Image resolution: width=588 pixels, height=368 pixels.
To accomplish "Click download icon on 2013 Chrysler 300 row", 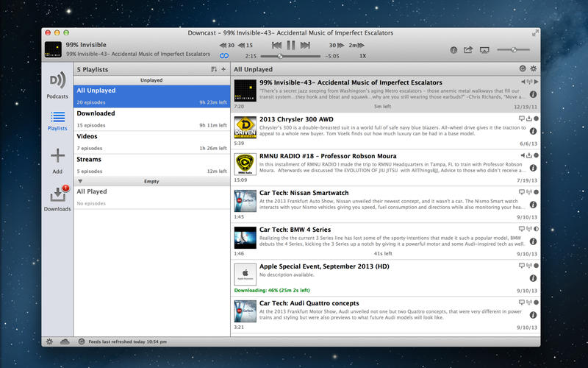I will 529,118.
